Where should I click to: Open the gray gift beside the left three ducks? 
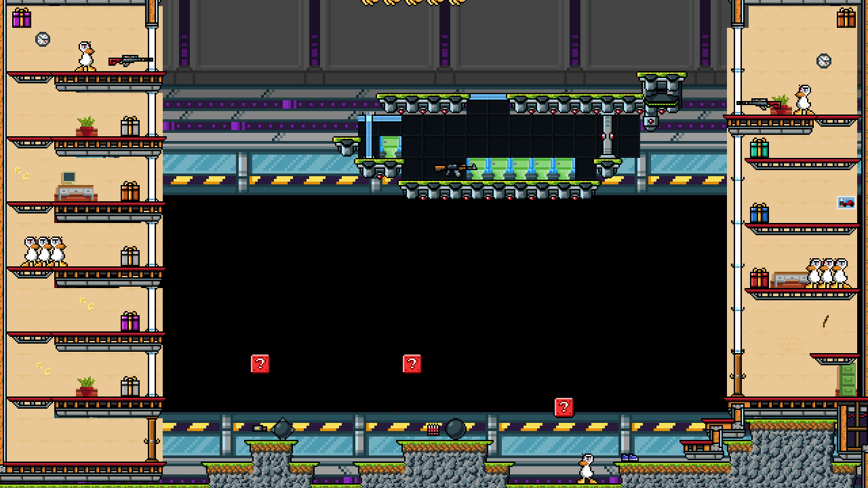(130, 257)
